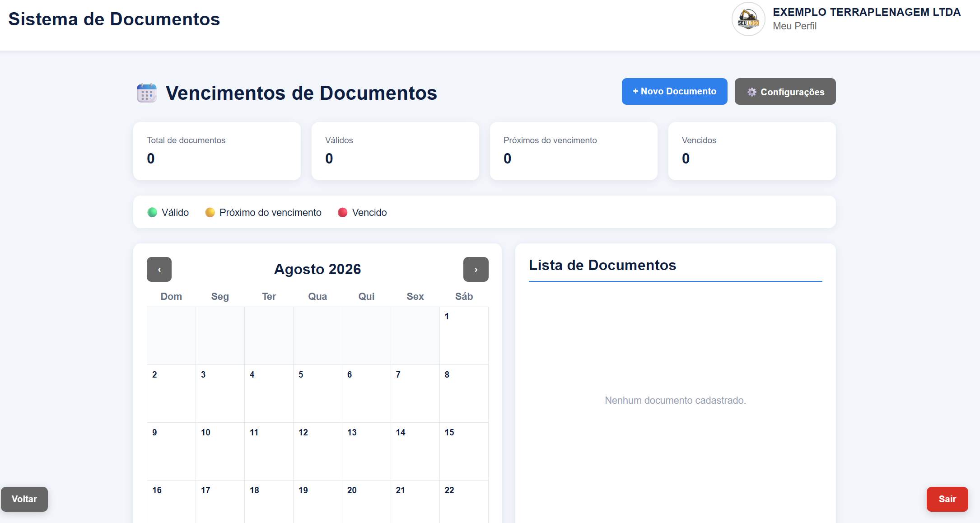Select day 7 in the calendar

[415, 393]
